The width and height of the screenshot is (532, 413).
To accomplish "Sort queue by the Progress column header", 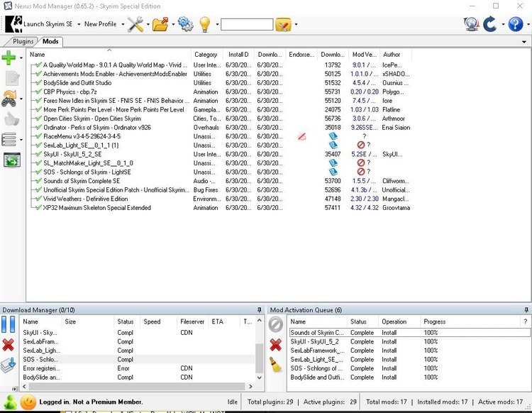I will (470, 321).
